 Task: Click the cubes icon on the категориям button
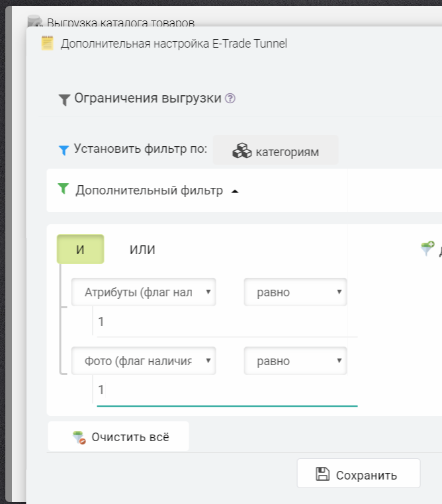[x=242, y=151]
